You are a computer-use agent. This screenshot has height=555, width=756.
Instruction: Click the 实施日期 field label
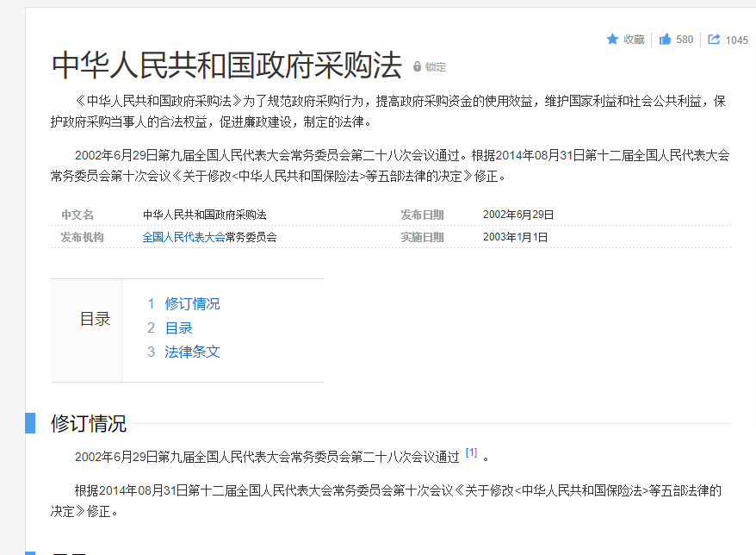point(423,237)
